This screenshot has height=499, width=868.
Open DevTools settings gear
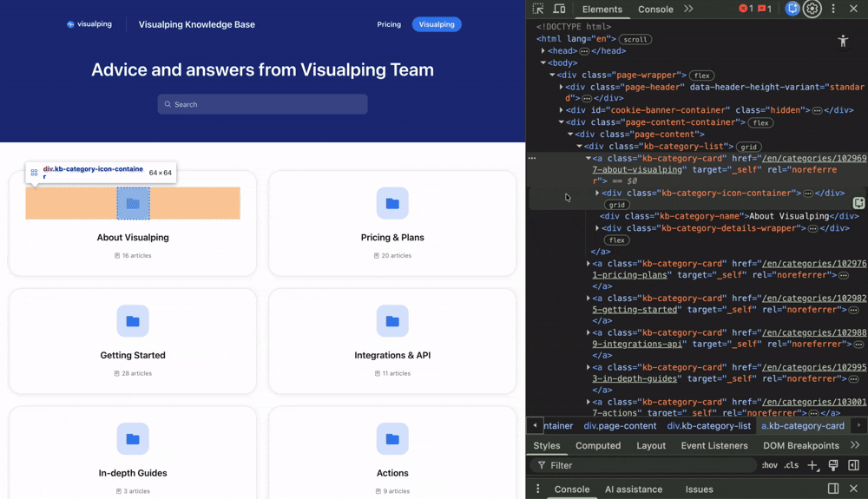[812, 9]
